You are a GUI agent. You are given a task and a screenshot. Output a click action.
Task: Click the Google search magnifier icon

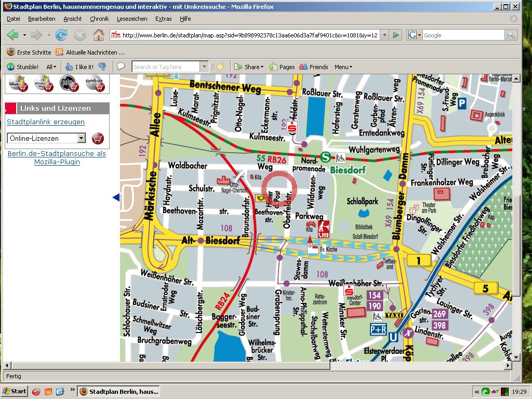511,35
